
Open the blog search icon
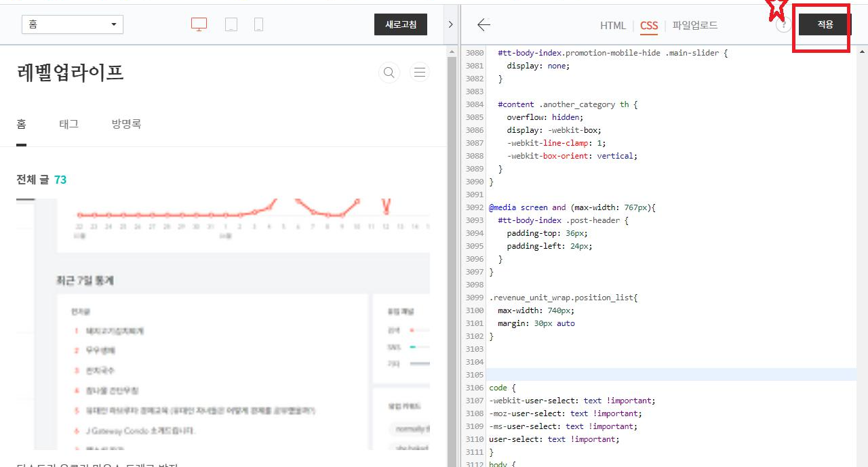(389, 73)
